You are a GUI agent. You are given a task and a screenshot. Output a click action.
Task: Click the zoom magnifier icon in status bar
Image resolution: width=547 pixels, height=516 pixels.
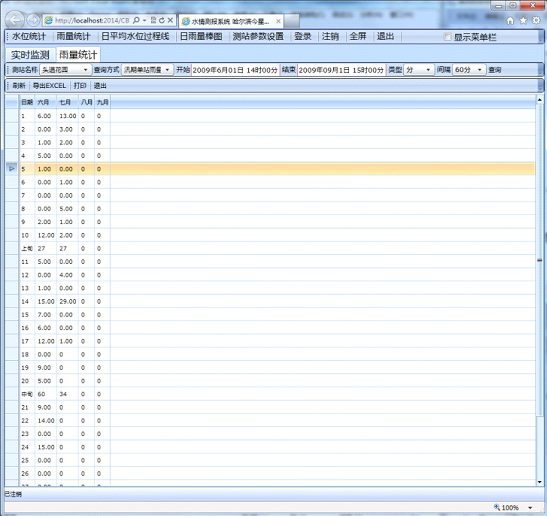[x=497, y=507]
